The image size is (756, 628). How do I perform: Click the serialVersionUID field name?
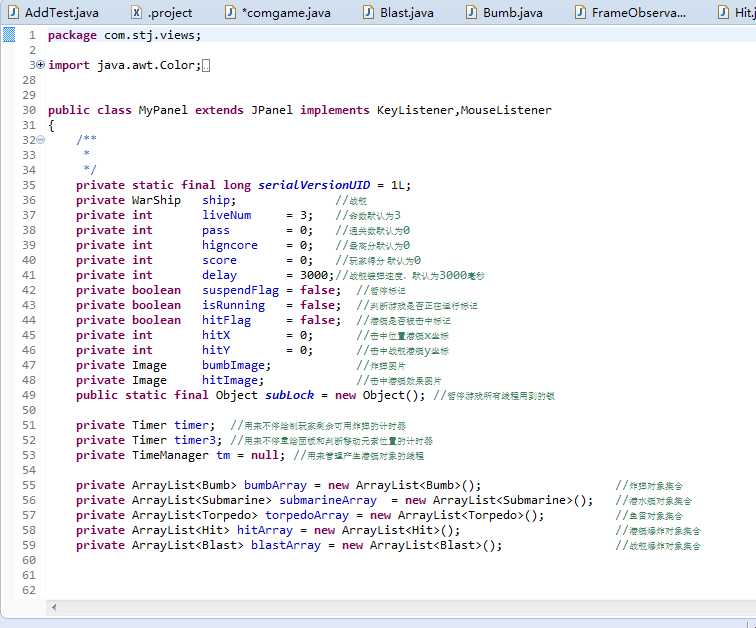point(314,185)
